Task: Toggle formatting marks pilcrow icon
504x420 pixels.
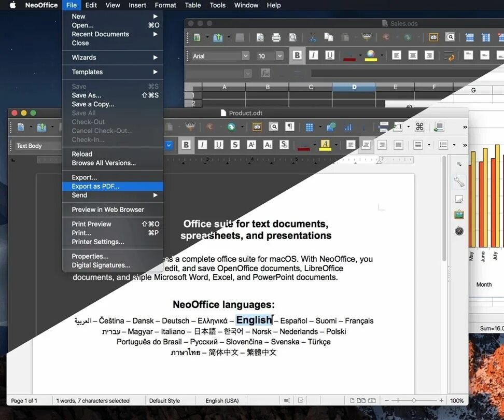Action: tap(290, 127)
